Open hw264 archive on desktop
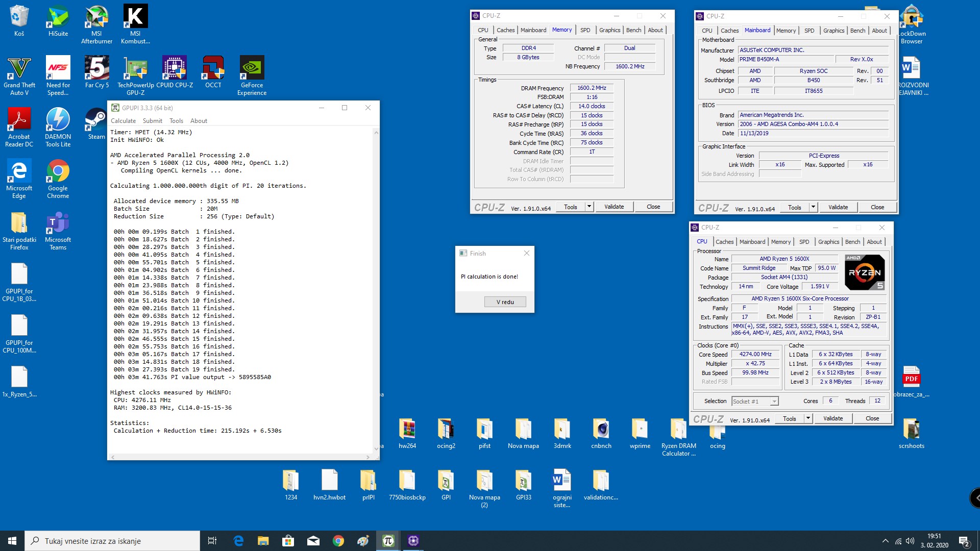 coord(407,434)
